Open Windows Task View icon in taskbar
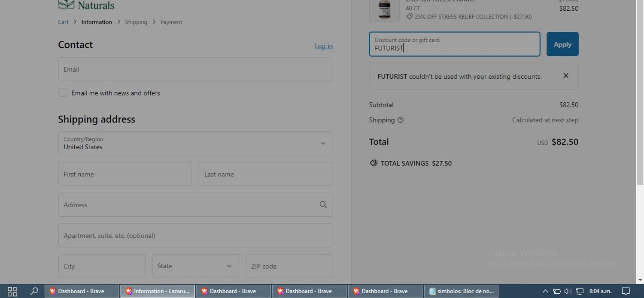The width and height of the screenshot is (644, 298). tap(12, 291)
